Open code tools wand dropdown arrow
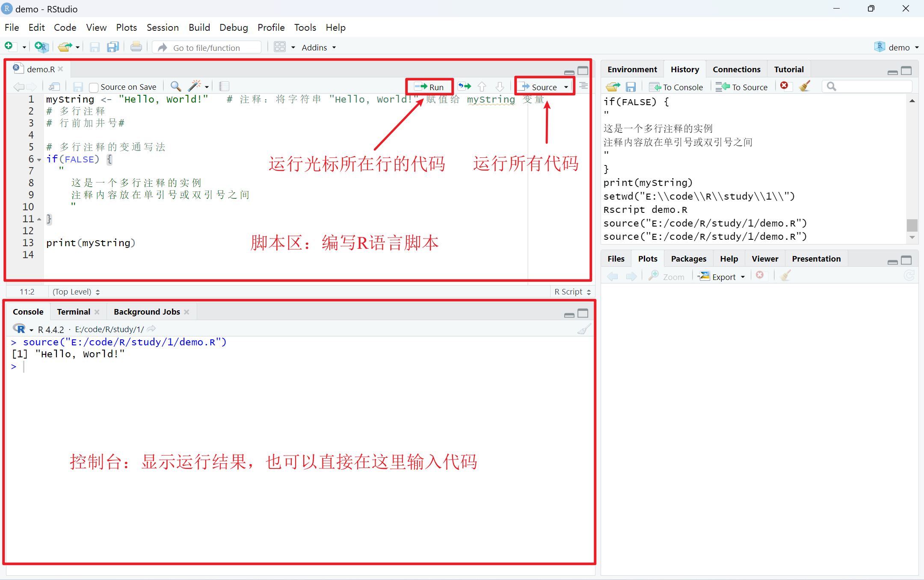The height and width of the screenshot is (580, 924). 207,87
